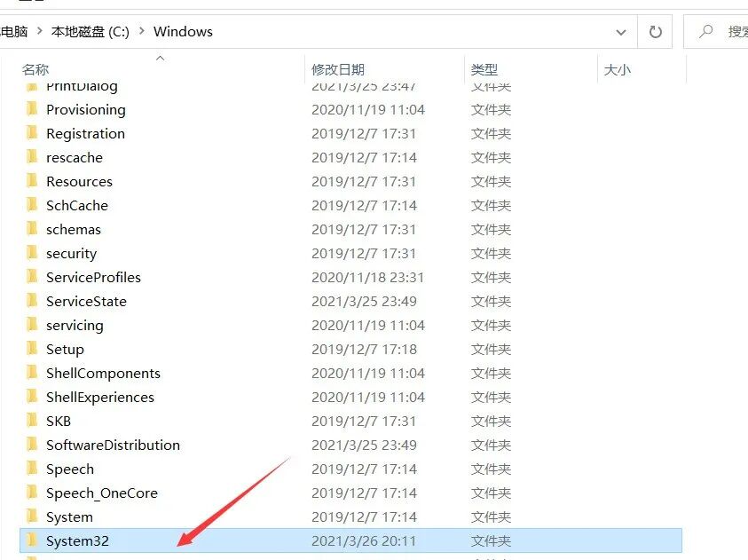
Task: Click the ServiceProfiles folder icon
Action: pyautogui.click(x=32, y=277)
